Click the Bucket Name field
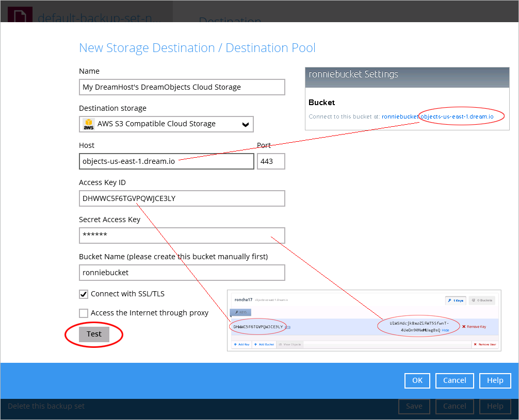The image size is (519, 420). tap(182, 273)
